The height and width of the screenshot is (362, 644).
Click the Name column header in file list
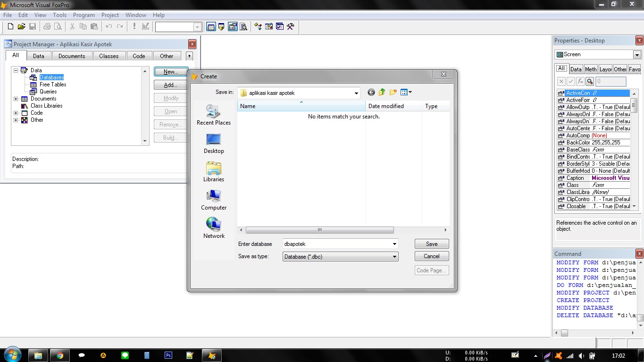click(x=301, y=106)
